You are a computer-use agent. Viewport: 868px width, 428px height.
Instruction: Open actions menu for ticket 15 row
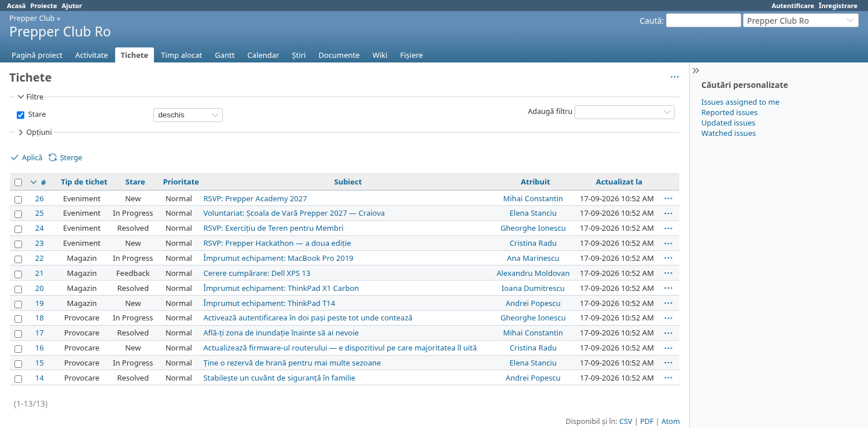click(x=668, y=363)
